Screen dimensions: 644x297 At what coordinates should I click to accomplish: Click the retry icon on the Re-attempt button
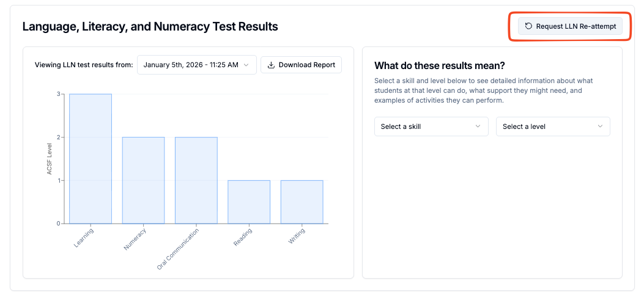tap(528, 26)
